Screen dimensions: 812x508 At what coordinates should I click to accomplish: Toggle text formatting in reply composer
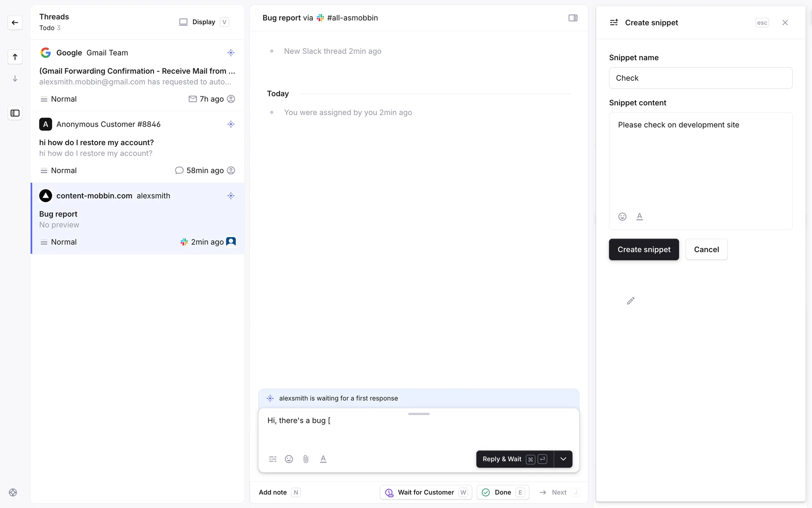pyautogui.click(x=323, y=459)
